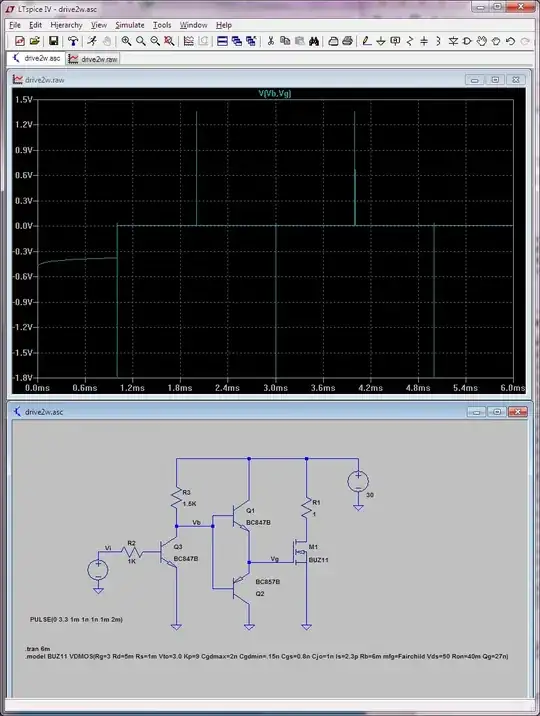The image size is (540, 716).
Task: Select the Draw Wire pencil tool
Action: coord(367,41)
